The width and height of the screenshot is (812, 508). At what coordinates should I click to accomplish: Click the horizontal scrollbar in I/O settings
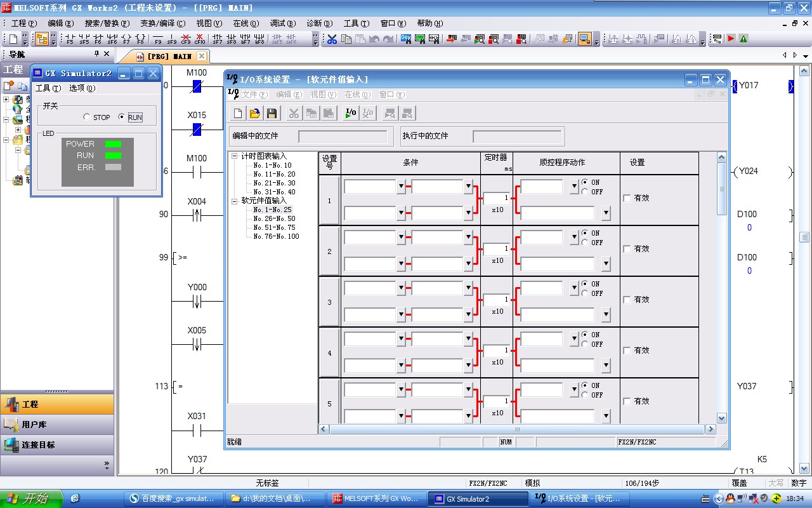pos(517,429)
